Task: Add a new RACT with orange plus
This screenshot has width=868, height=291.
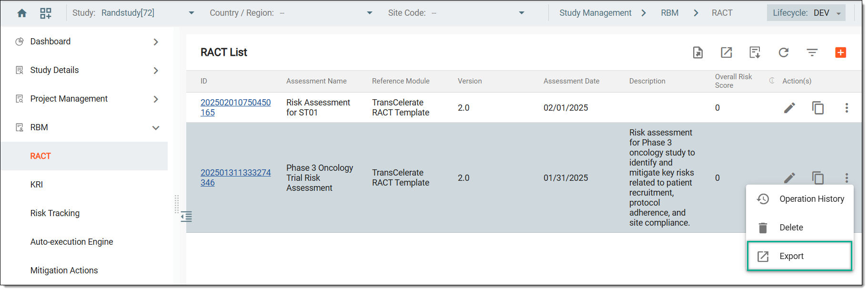Action: click(x=841, y=52)
